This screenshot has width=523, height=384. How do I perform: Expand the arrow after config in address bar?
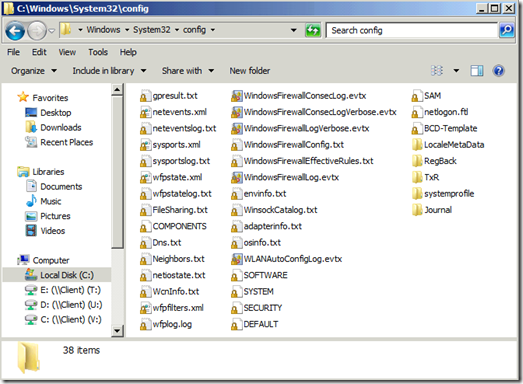click(213, 30)
